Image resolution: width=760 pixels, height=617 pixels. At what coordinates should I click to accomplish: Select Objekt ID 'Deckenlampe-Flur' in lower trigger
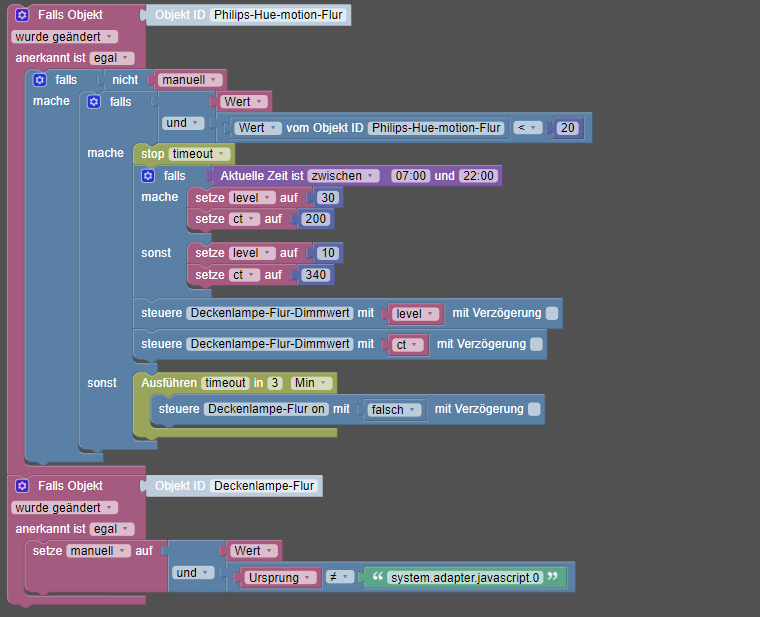(264, 486)
